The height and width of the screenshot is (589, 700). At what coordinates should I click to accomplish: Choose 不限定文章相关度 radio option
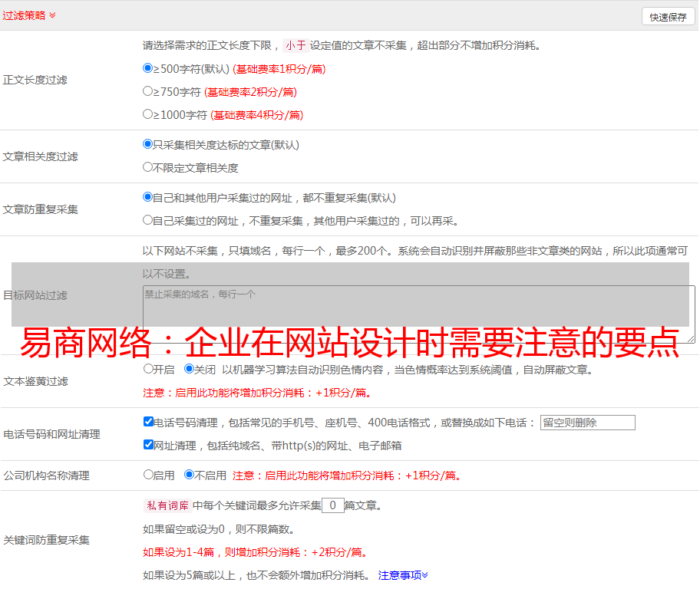click(148, 167)
